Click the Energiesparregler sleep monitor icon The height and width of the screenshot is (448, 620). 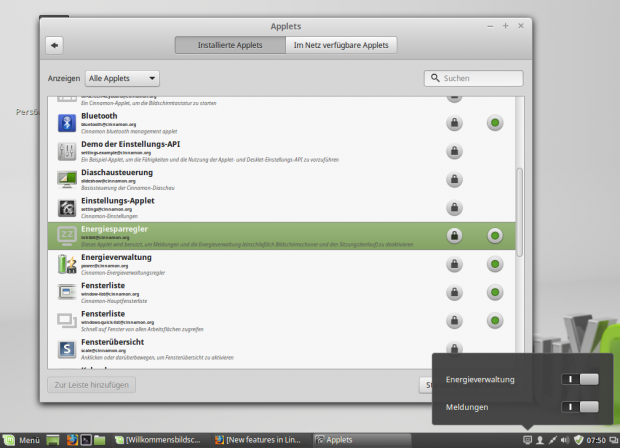click(x=67, y=236)
